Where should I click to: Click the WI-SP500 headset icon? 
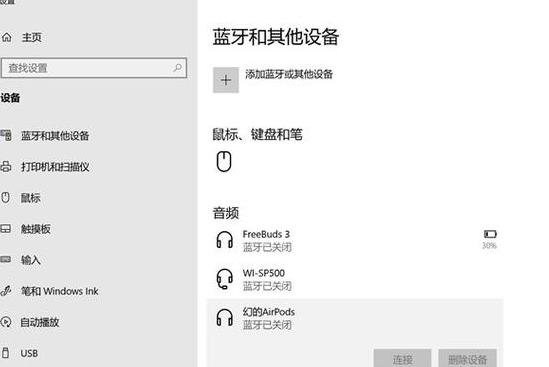[224, 279]
